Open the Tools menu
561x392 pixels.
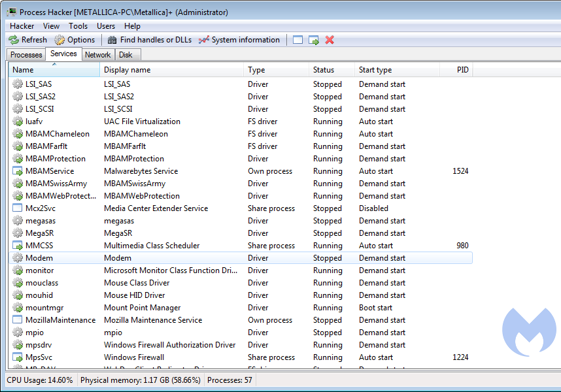pos(78,26)
